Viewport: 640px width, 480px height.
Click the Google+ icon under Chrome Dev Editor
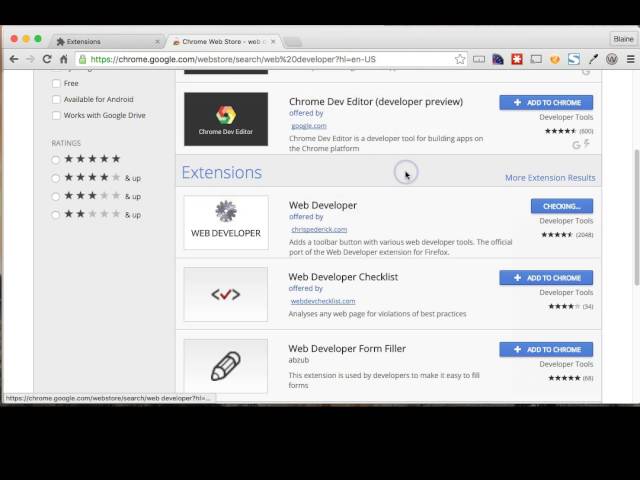[x=576, y=145]
